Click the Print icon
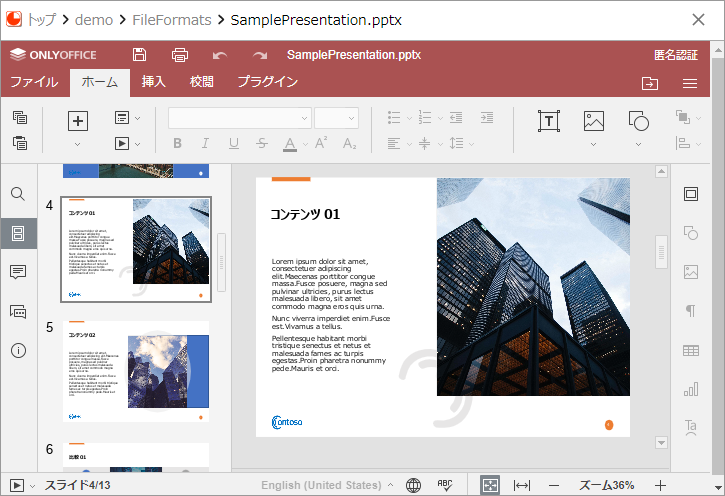 179,55
